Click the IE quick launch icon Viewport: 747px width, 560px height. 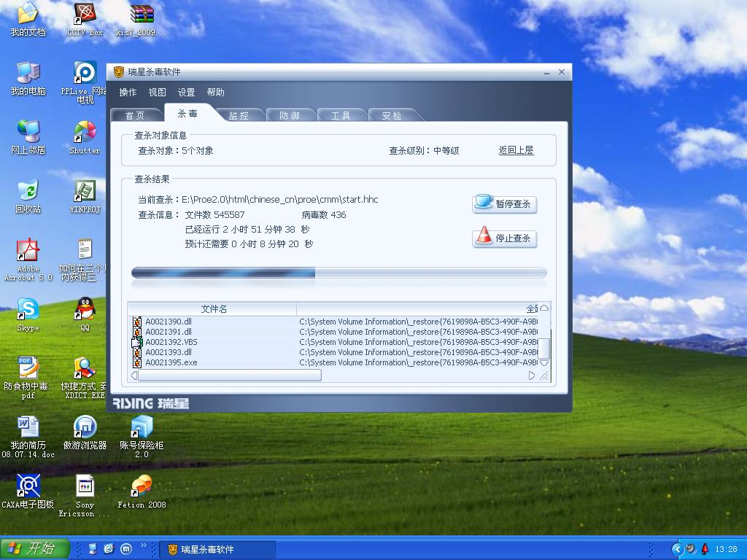point(109,549)
